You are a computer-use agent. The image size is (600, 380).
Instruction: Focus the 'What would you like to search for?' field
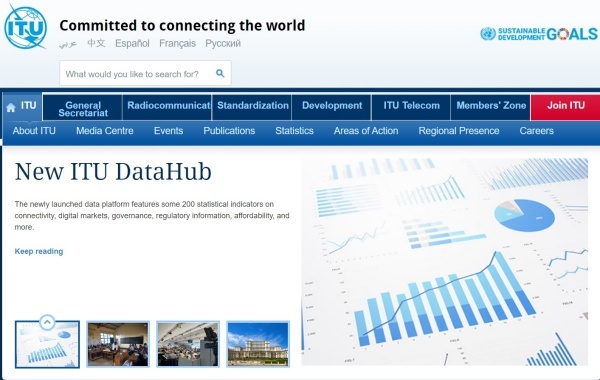(x=137, y=73)
